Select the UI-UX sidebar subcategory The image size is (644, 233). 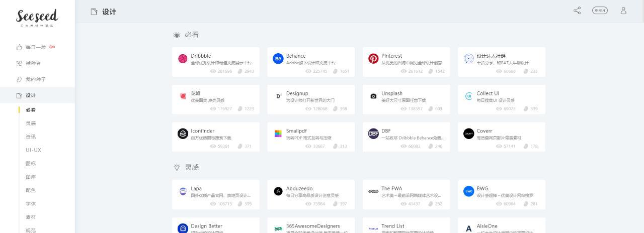click(x=33, y=150)
